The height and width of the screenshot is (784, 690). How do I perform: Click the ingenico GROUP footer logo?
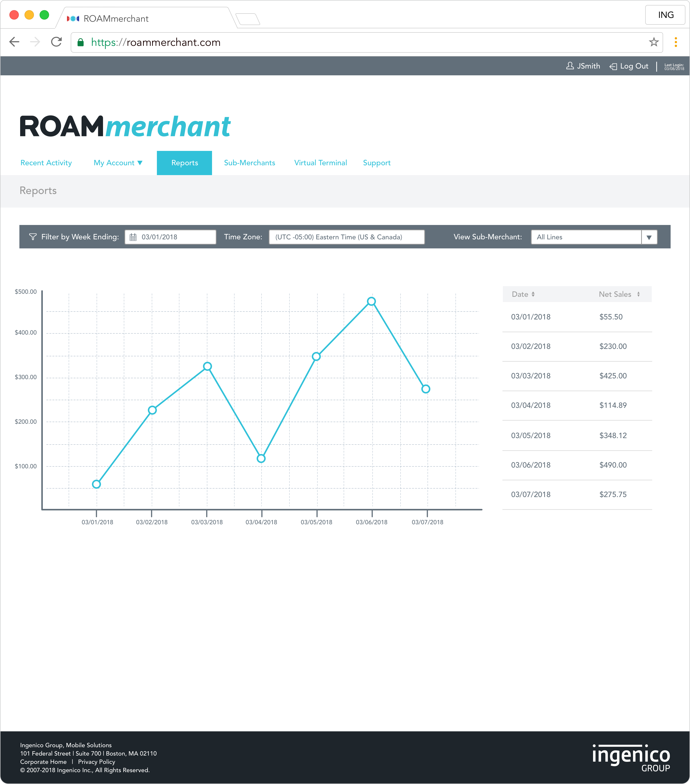click(631, 758)
